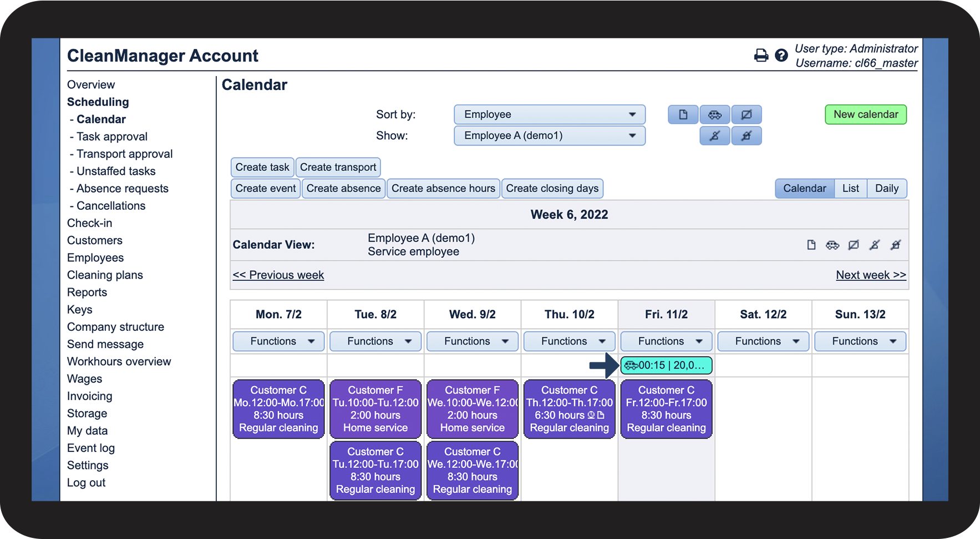Open help with the question mark icon
The image size is (980, 539).
pyautogui.click(x=781, y=56)
